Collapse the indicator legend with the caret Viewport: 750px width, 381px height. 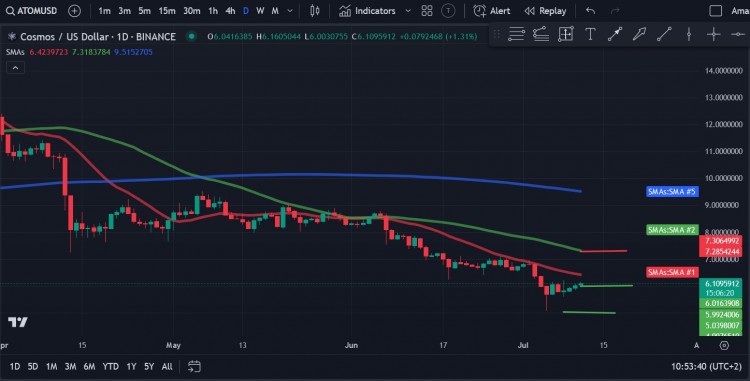click(x=15, y=68)
